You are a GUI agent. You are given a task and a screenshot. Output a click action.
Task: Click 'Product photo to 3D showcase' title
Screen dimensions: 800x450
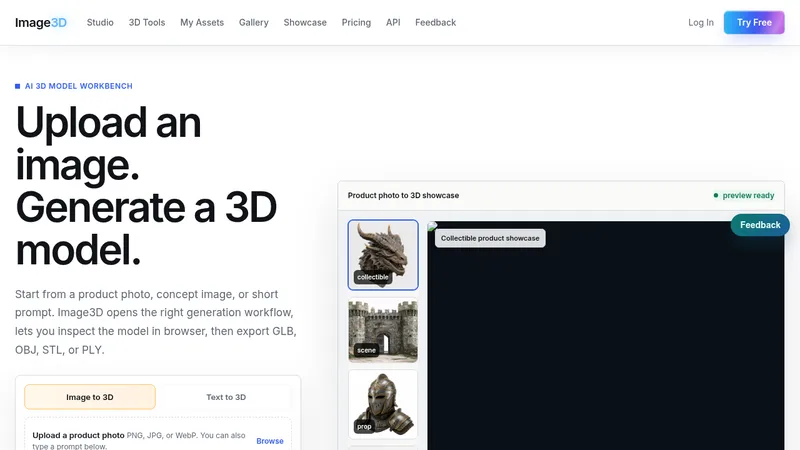[x=403, y=195]
